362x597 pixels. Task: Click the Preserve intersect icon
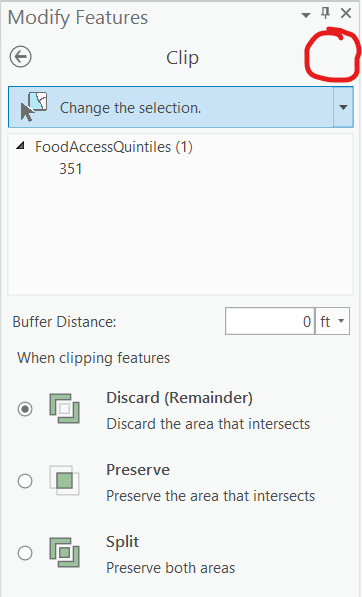point(64,480)
